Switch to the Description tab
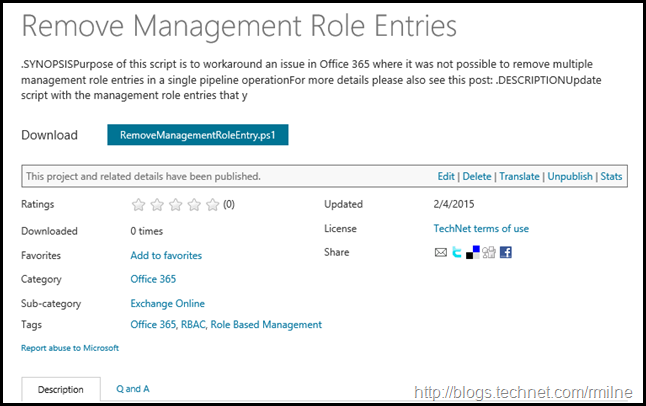Screen dimensions: 646x406 tap(61, 390)
